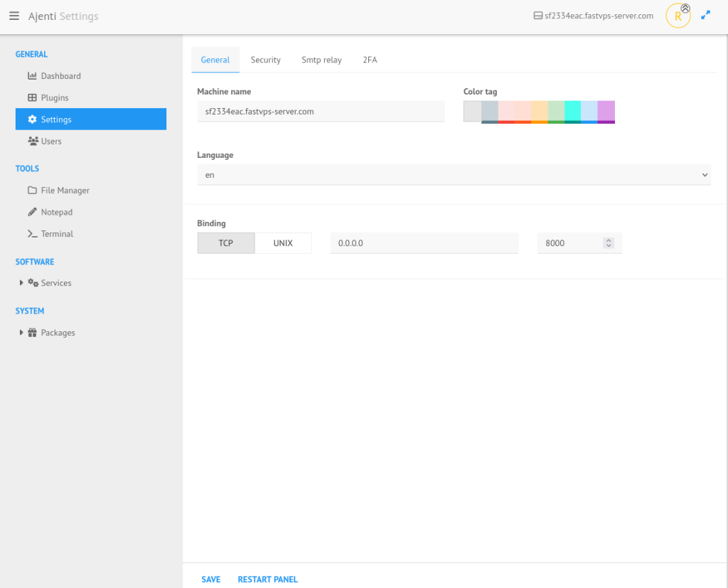Click the hamburger menu icon
Screen dimensions: 728x588
coord(14,16)
